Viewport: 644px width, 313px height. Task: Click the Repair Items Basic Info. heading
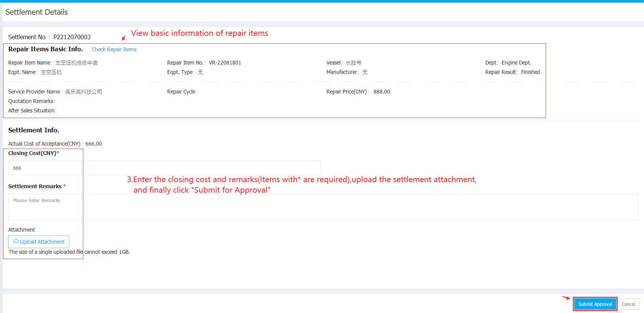point(46,49)
